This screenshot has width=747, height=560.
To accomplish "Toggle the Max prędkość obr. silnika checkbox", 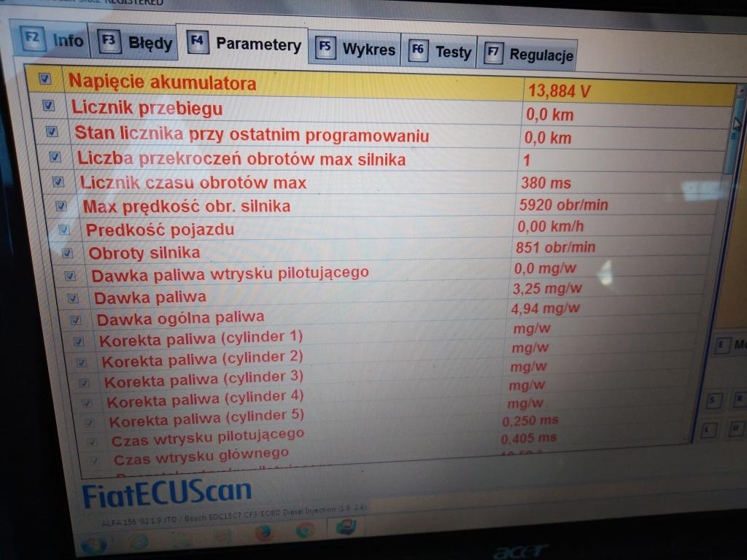I will pos(61,206).
